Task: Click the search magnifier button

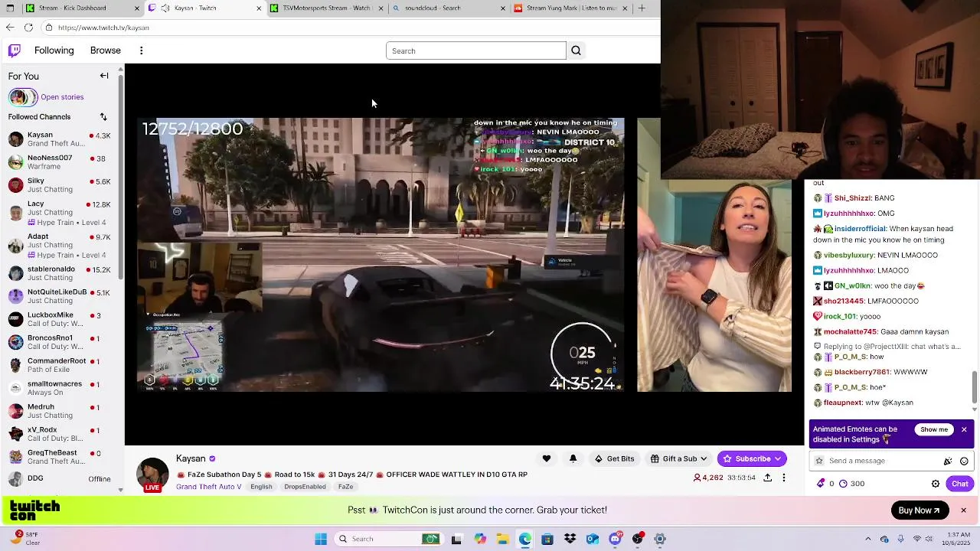Action: click(x=576, y=51)
